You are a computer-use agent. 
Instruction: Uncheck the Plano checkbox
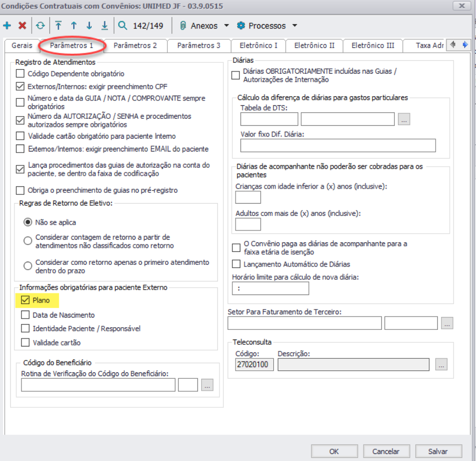tap(25, 300)
